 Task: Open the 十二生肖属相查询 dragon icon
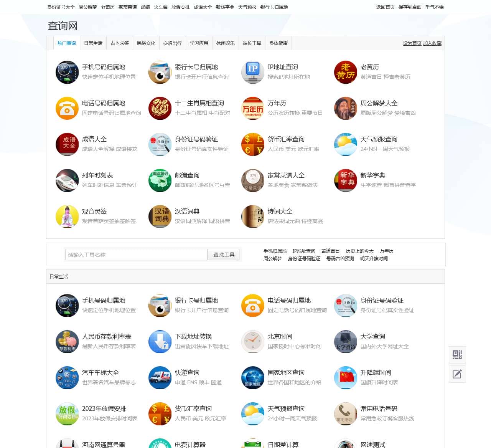[160, 108]
